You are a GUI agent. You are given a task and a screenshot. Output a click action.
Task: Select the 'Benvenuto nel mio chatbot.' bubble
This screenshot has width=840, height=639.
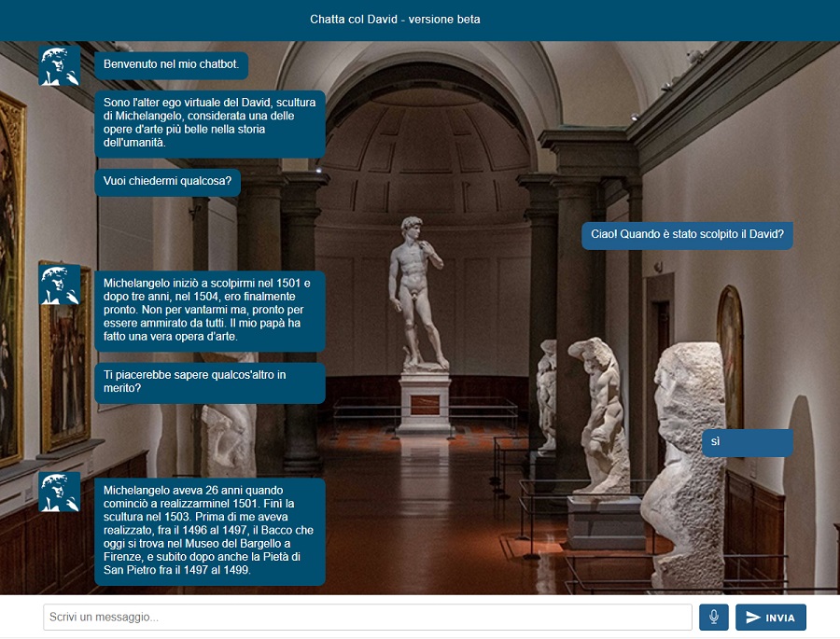click(x=171, y=65)
